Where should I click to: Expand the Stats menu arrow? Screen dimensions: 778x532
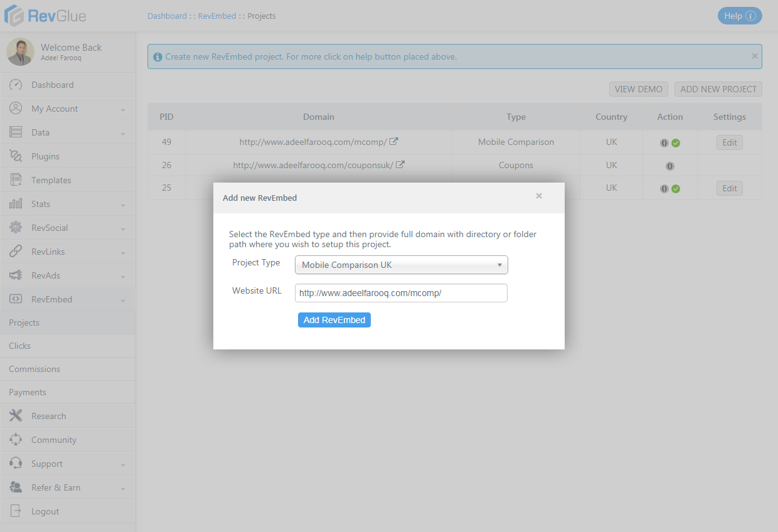pyautogui.click(x=123, y=205)
